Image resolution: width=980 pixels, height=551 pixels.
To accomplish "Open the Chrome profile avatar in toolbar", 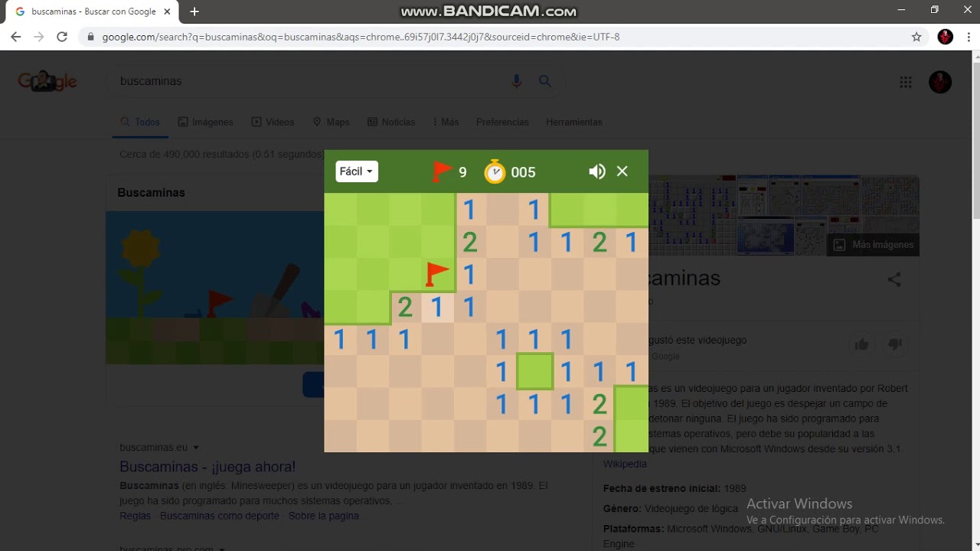I will point(946,37).
